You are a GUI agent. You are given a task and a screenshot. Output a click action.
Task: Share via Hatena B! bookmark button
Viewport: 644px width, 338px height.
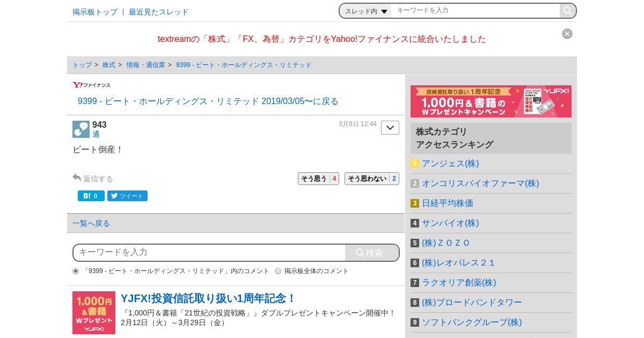point(91,196)
